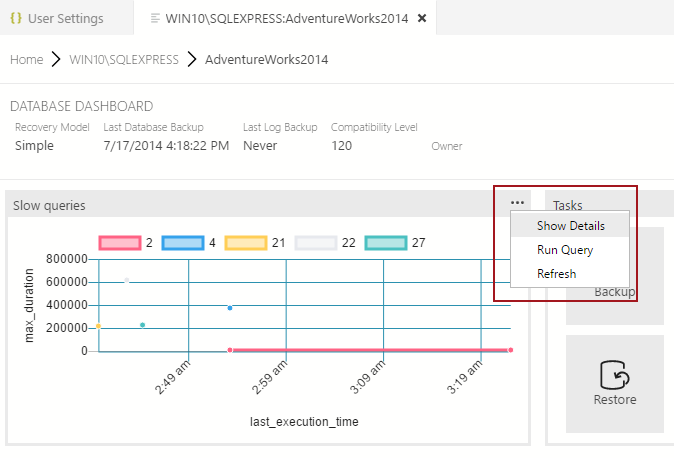Choose Run Query from context menu
Screen dimensions: 674x458
coord(570,250)
